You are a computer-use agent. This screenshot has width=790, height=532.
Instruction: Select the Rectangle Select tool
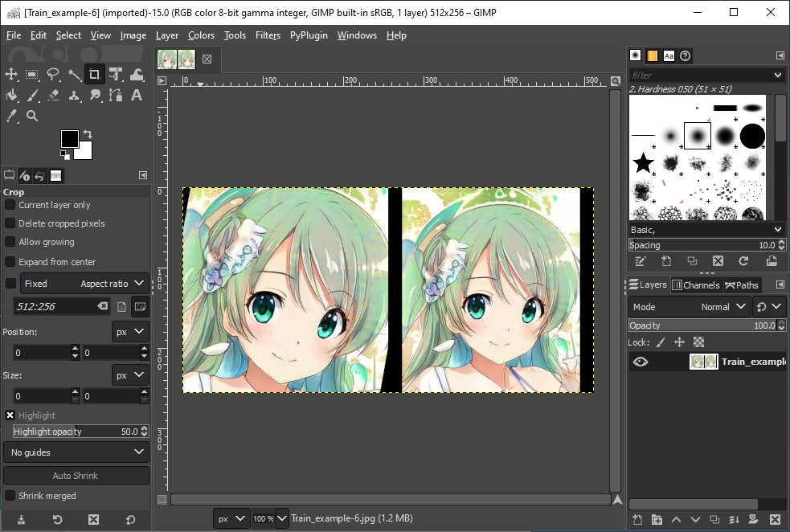click(x=31, y=75)
